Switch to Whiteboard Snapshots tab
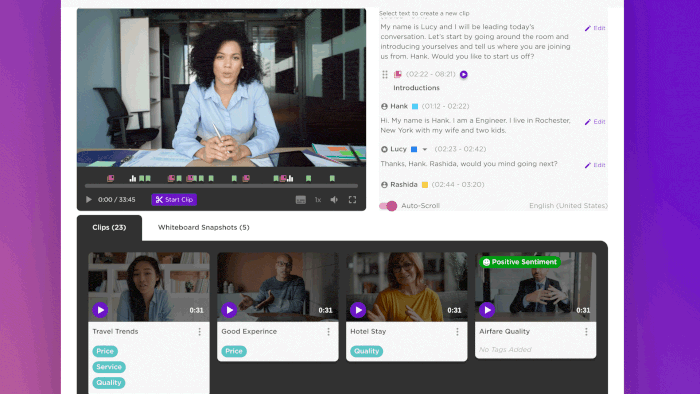 click(x=204, y=228)
